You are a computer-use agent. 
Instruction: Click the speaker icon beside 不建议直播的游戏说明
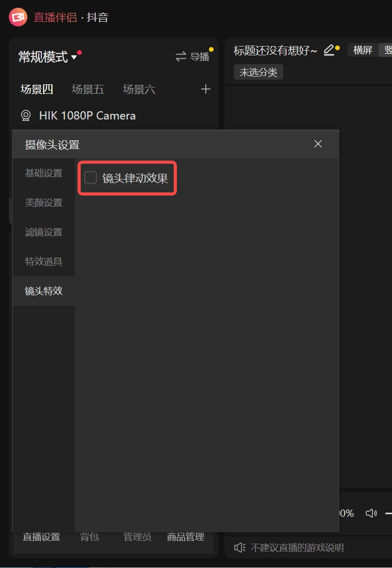239,547
